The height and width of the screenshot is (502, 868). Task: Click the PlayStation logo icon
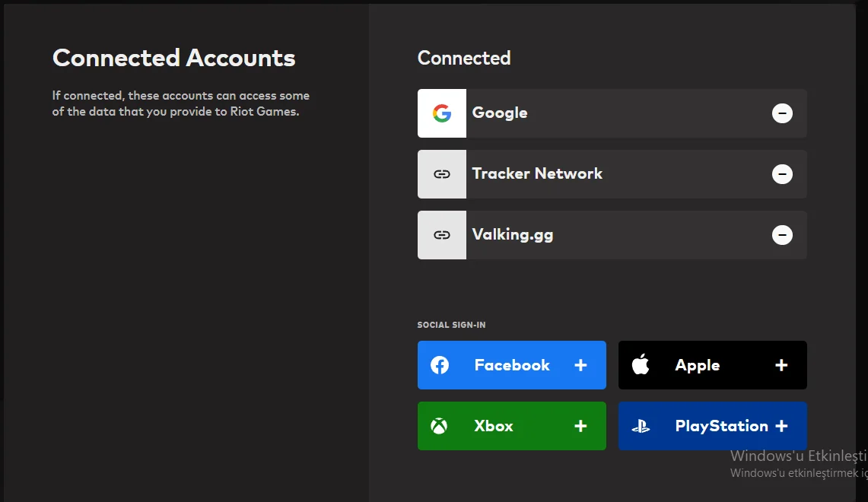[x=641, y=427]
